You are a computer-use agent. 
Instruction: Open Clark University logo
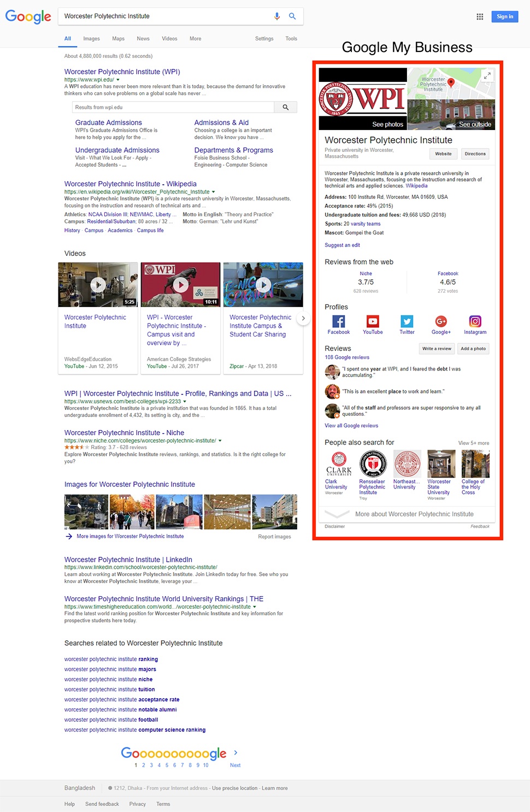(x=339, y=464)
